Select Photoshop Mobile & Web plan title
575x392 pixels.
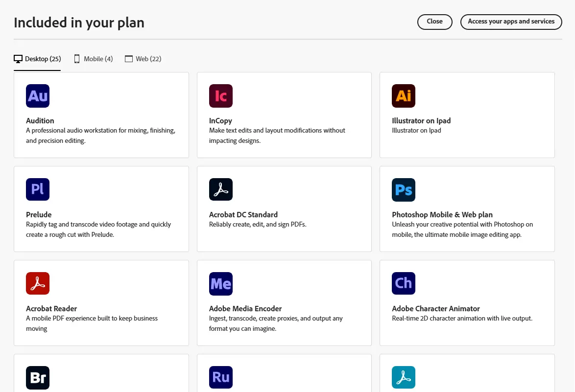point(442,215)
